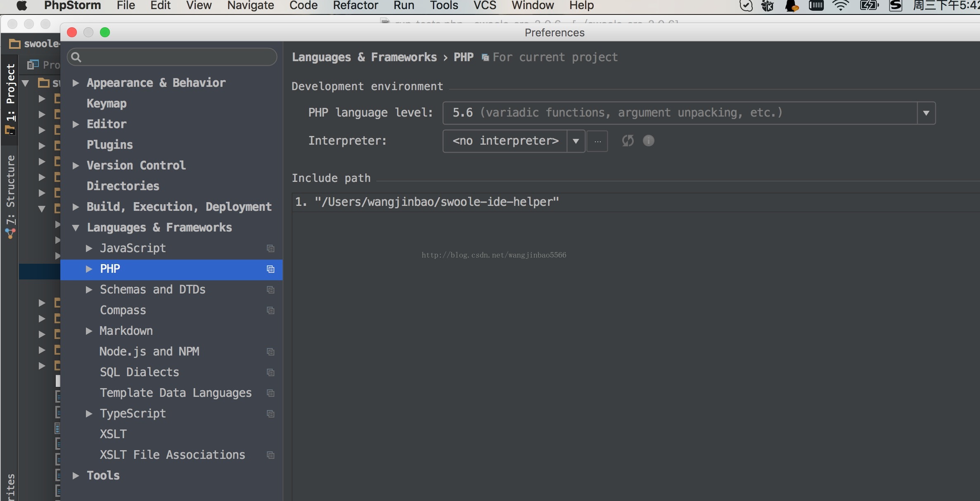Open the Navigate menu

[250, 6]
